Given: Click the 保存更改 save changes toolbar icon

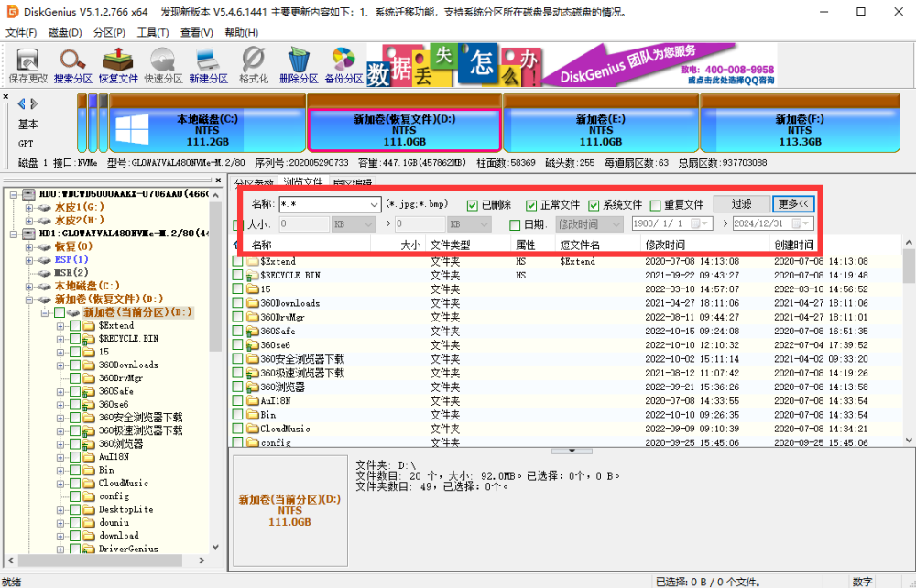Looking at the screenshot, I should (x=27, y=65).
